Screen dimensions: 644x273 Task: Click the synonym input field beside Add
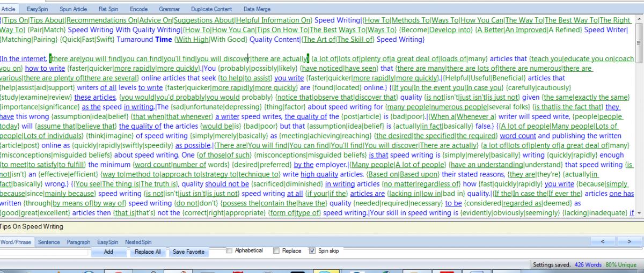[x=44, y=252]
